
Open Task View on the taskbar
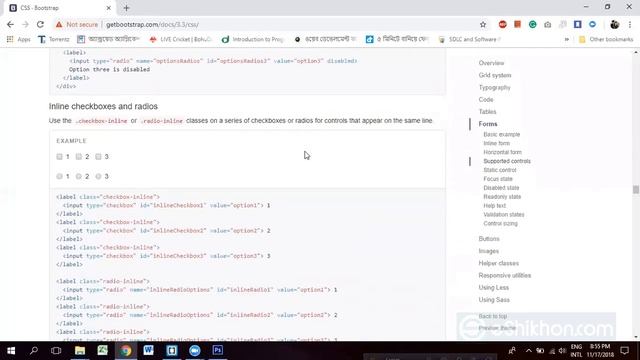pos(56,351)
